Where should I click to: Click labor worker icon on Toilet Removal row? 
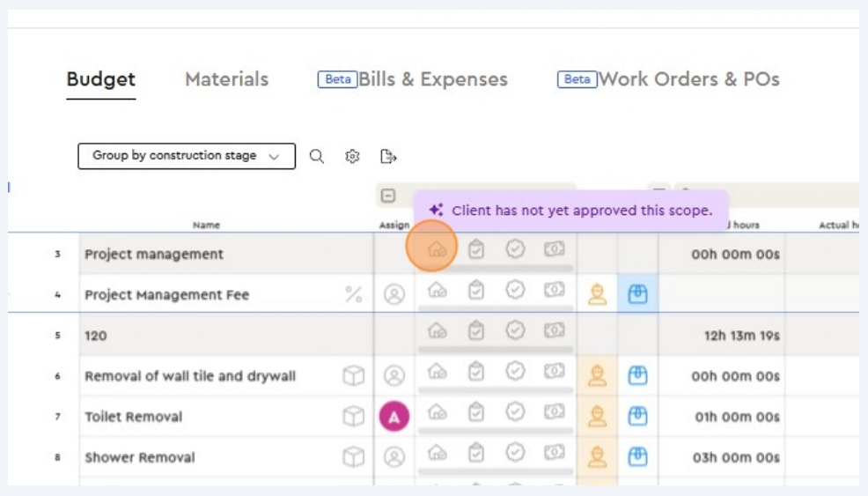(x=598, y=416)
